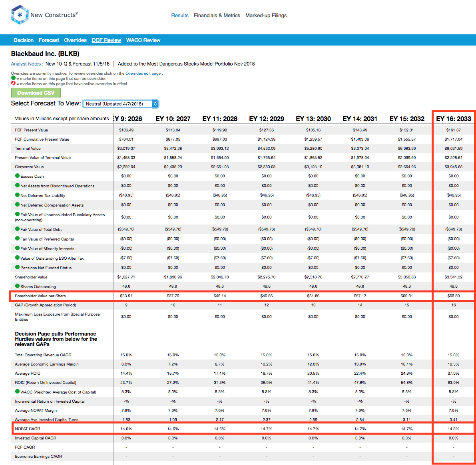Click green dot beside Fair Value of Preferred Capital
This screenshot has height=465, width=476.
[x=17, y=238]
